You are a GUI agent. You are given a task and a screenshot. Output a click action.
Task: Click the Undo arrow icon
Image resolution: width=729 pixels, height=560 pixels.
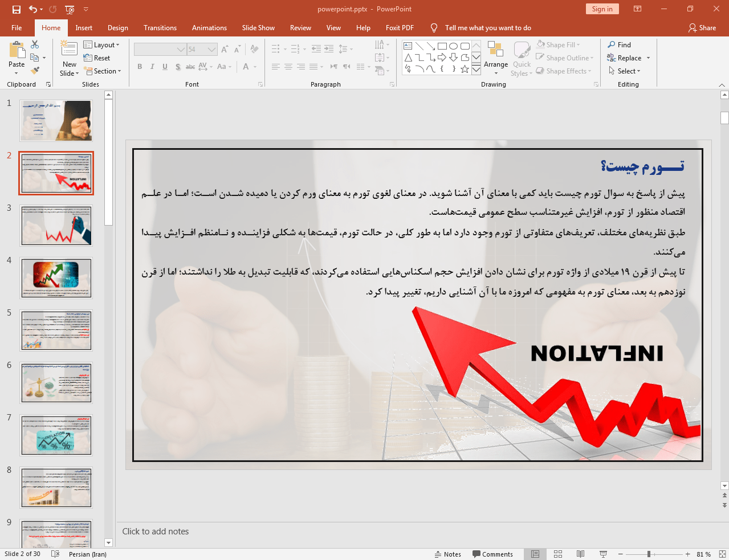click(33, 9)
